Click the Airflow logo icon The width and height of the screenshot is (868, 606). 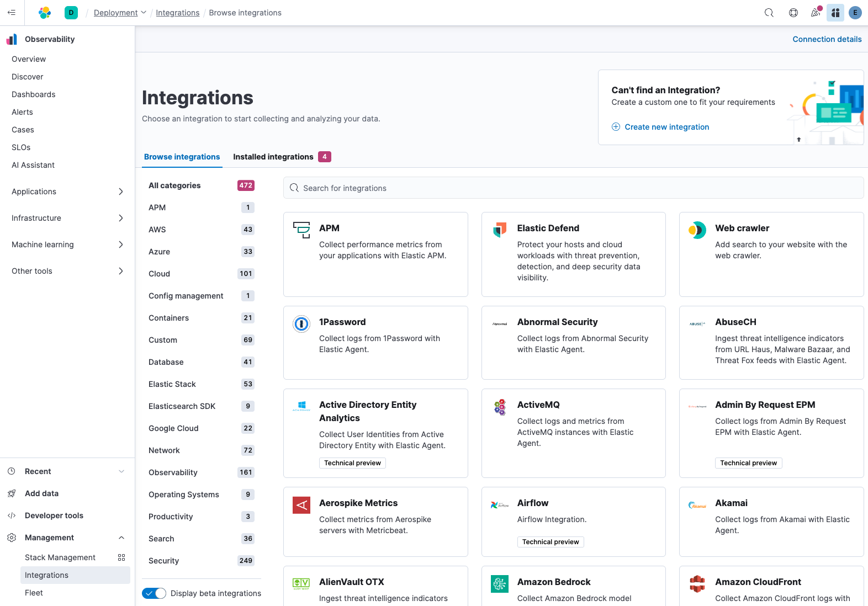click(500, 505)
